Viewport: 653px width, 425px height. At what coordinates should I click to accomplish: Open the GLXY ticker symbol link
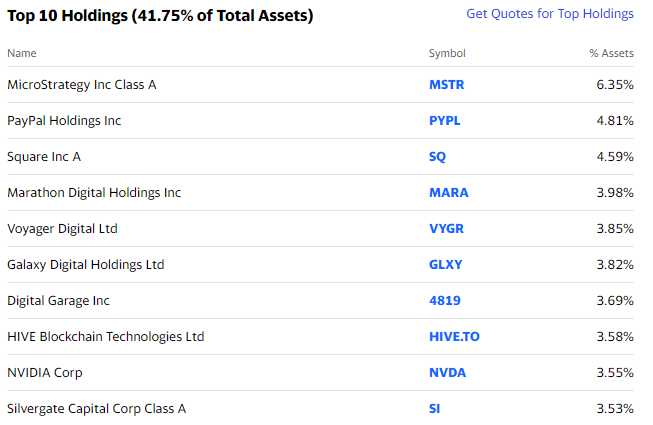pos(446,265)
